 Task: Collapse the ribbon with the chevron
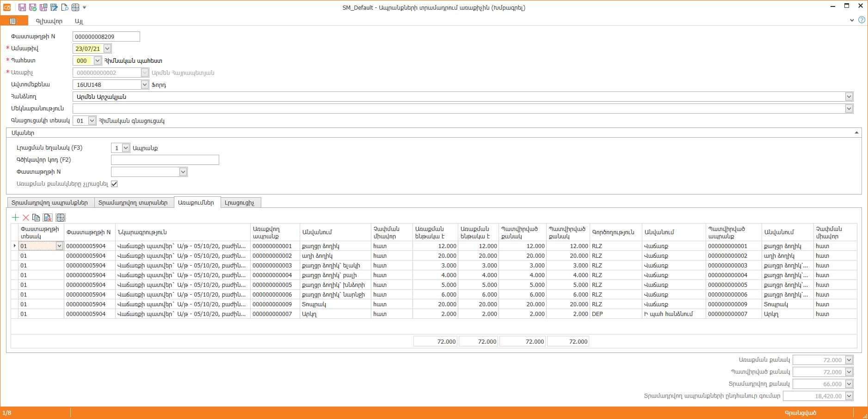point(852,20)
